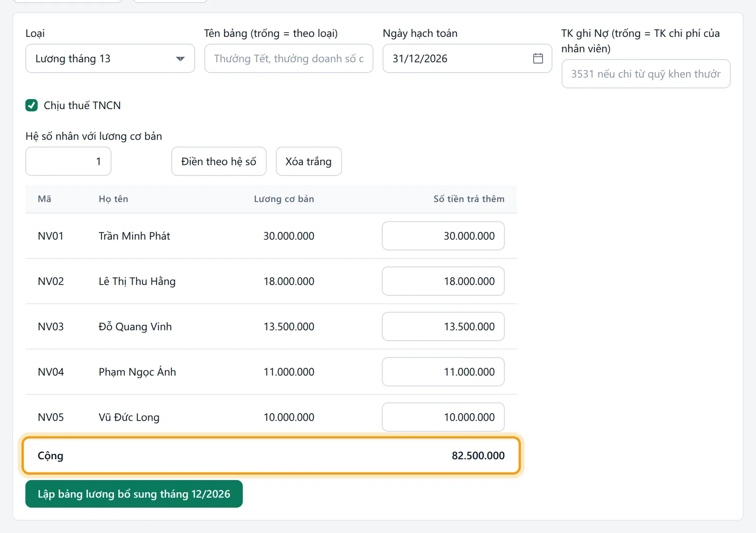Click base salary of Trần Minh Phát

289,236
